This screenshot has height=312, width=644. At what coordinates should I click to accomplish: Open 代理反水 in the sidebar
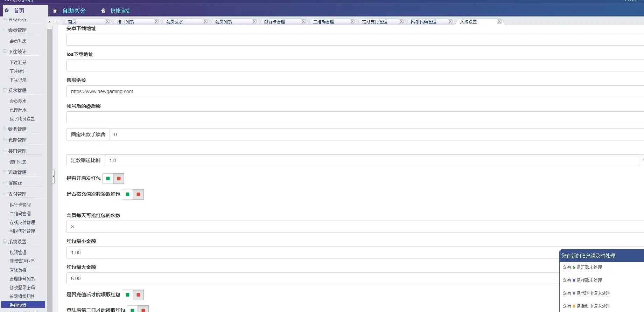(18, 110)
